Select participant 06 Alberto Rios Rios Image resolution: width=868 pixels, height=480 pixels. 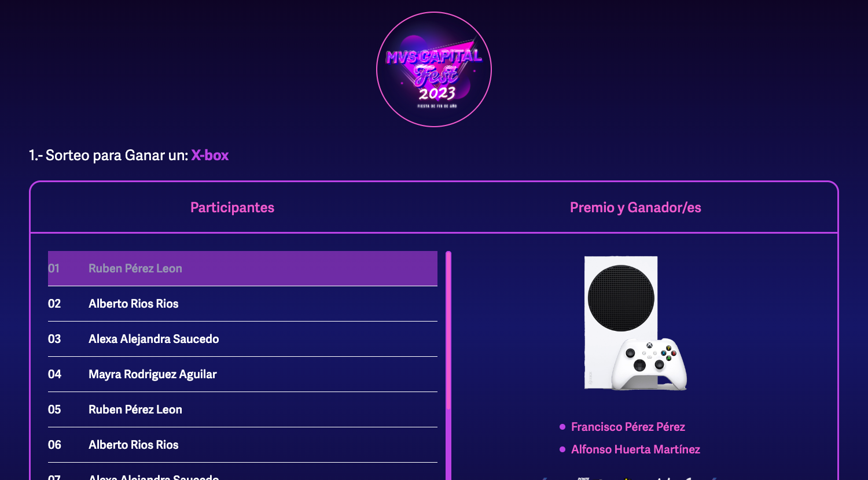tap(242, 445)
